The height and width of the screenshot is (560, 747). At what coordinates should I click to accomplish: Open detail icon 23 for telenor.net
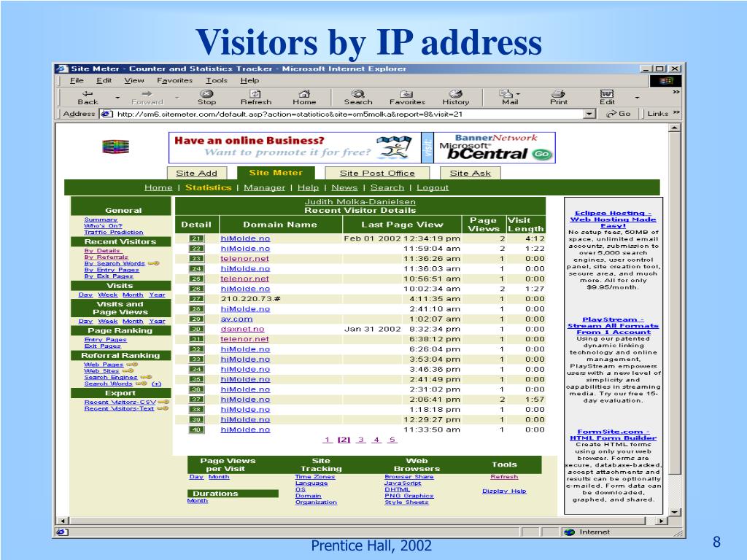[196, 259]
